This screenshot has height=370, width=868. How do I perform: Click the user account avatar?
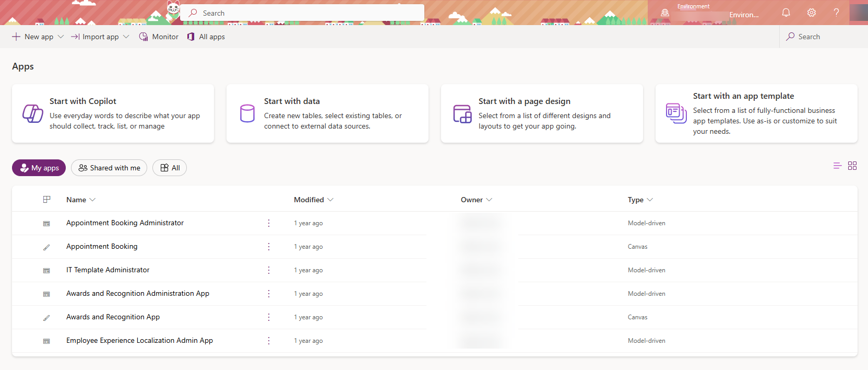click(859, 13)
